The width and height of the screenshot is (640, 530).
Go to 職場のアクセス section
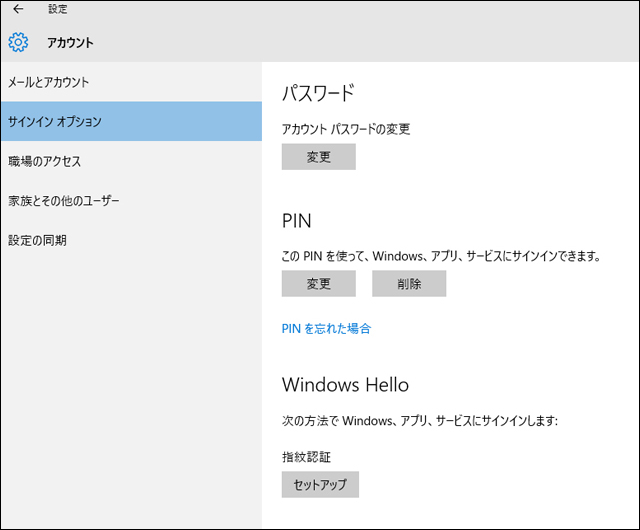(x=44, y=161)
